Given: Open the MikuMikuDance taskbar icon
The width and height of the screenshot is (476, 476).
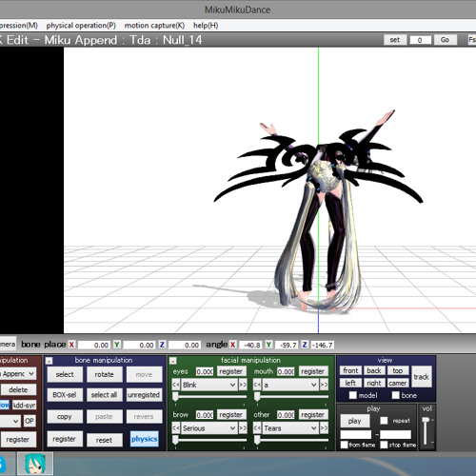Looking at the screenshot, I should pyautogui.click(x=35, y=464).
